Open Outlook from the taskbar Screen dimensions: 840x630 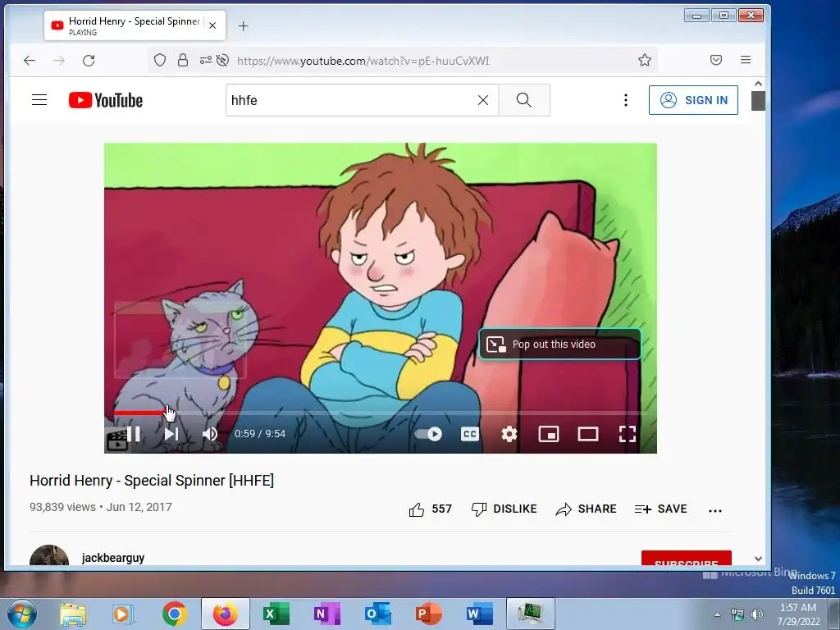[377, 614]
